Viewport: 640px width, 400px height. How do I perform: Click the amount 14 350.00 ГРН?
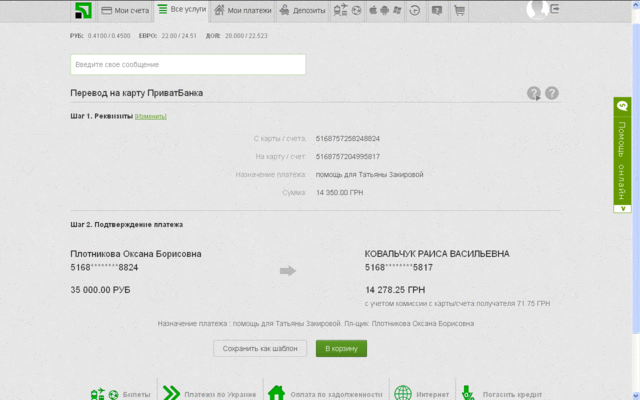pyautogui.click(x=340, y=193)
